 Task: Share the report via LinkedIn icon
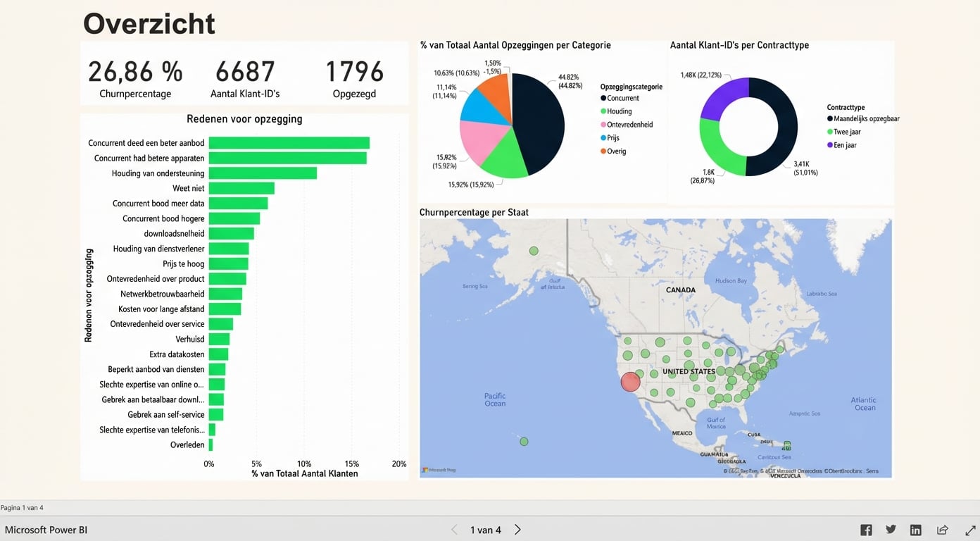[915, 530]
